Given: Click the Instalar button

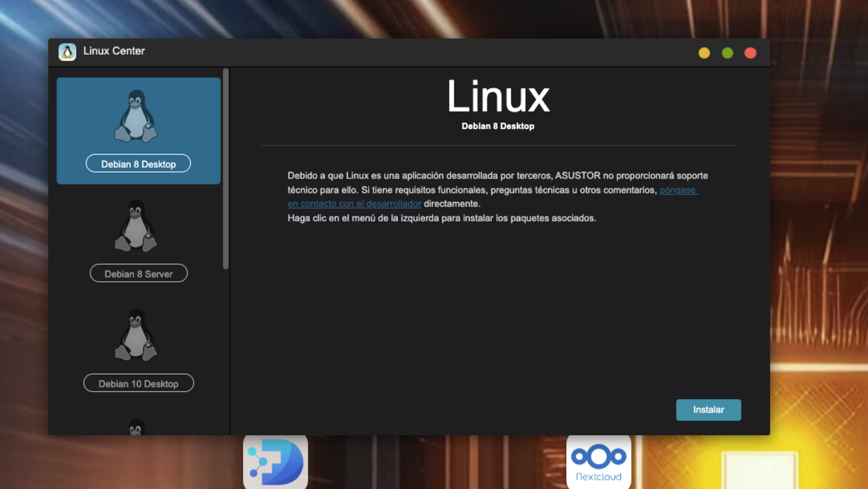Looking at the screenshot, I should 708,409.
